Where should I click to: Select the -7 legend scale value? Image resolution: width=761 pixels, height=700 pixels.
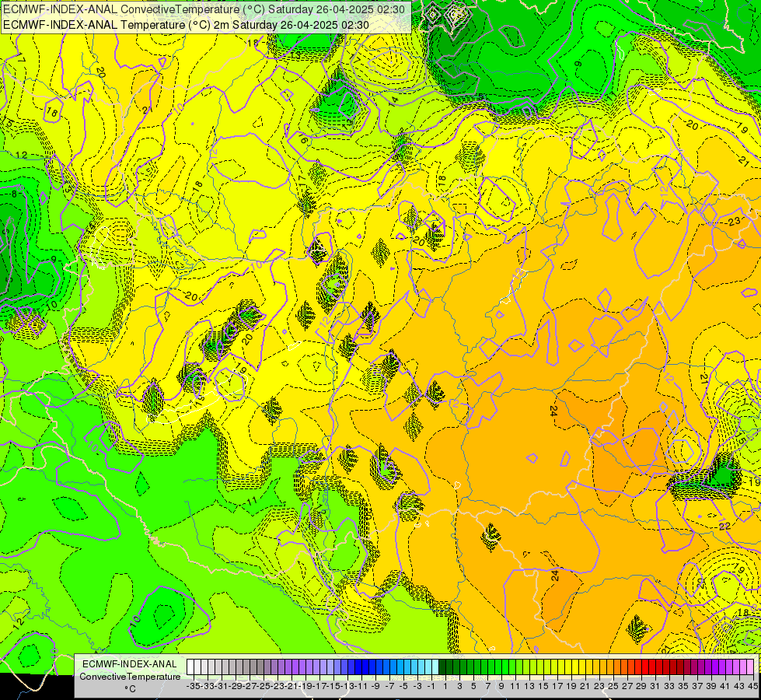click(389, 687)
